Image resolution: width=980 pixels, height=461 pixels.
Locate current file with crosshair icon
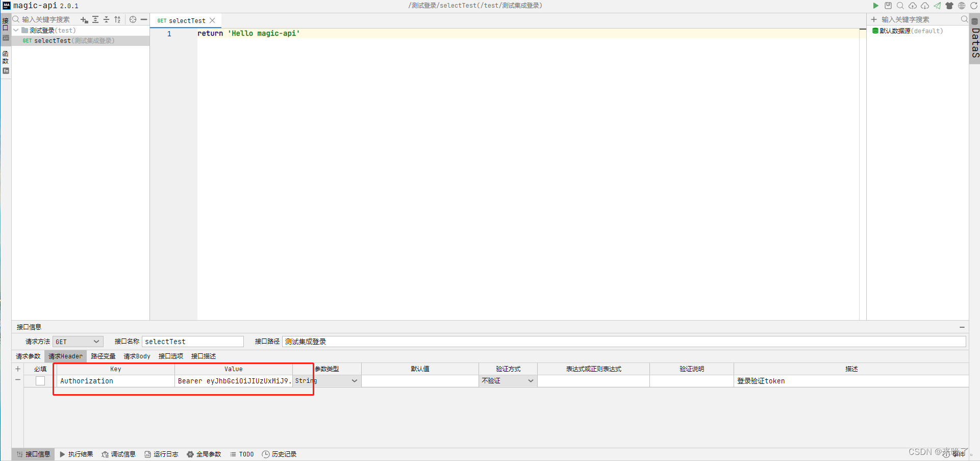(133, 20)
